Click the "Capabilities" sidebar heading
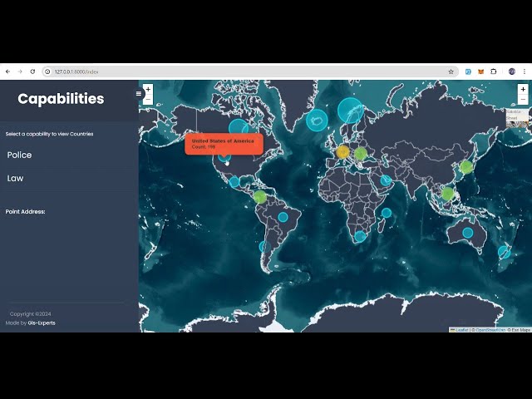532x399 pixels. click(x=61, y=99)
